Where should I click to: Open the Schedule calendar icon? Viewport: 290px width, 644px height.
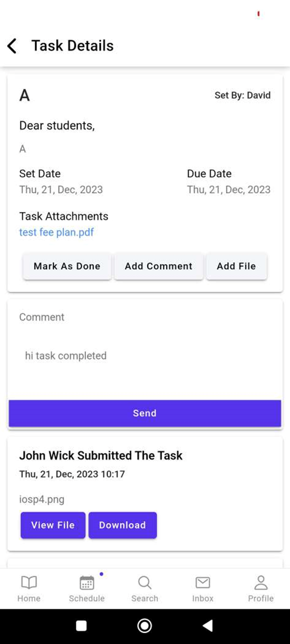point(87,583)
